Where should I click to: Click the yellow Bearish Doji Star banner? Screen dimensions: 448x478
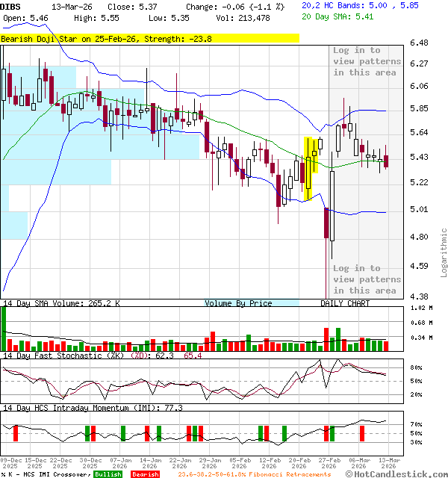(149, 38)
